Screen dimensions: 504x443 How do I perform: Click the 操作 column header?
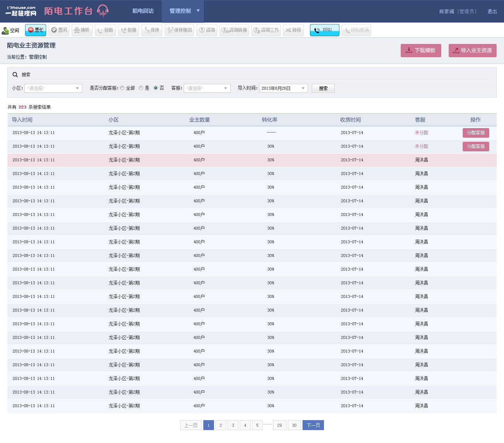tap(476, 120)
